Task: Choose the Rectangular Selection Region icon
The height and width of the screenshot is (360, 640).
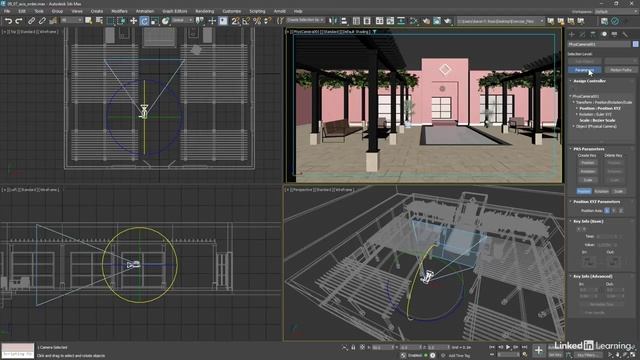Action: click(111, 21)
